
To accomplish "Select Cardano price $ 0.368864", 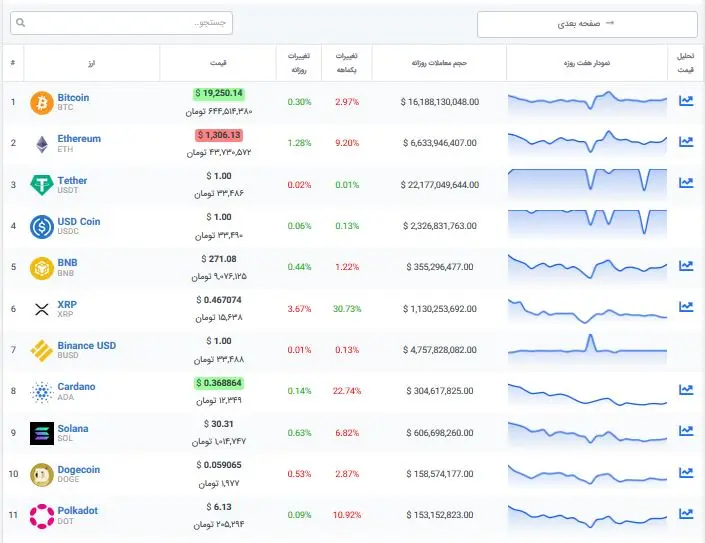I will coord(219,383).
